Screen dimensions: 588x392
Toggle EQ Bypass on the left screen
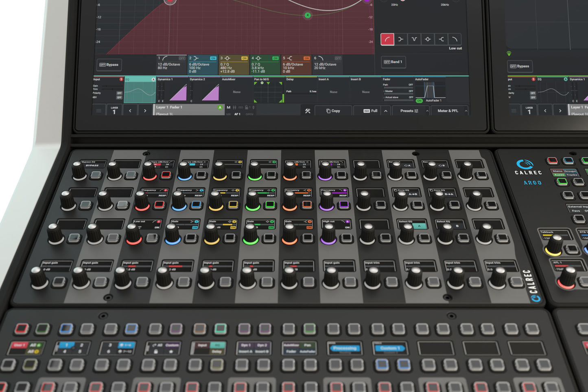(109, 65)
